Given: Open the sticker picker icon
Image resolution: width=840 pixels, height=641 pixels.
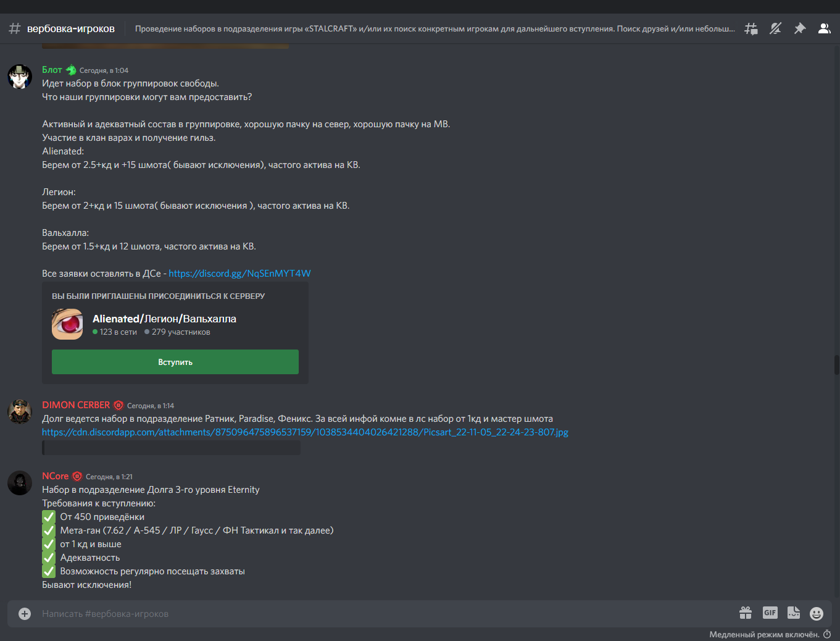Looking at the screenshot, I should point(794,613).
